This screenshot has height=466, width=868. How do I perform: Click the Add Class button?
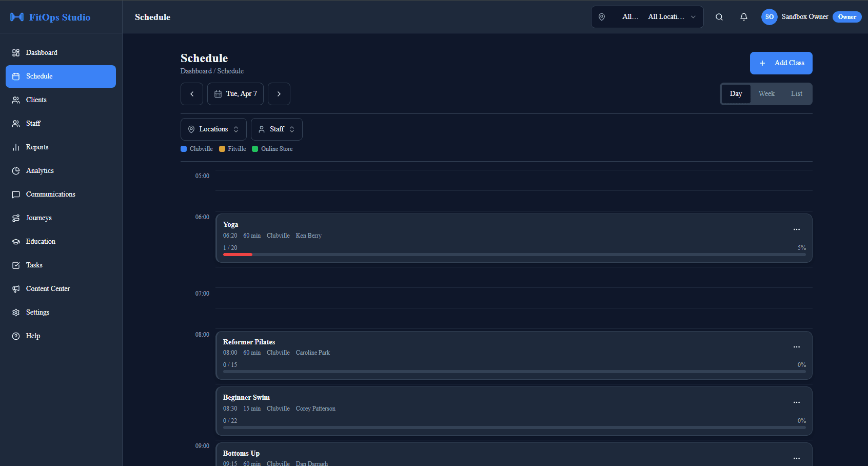(781, 63)
